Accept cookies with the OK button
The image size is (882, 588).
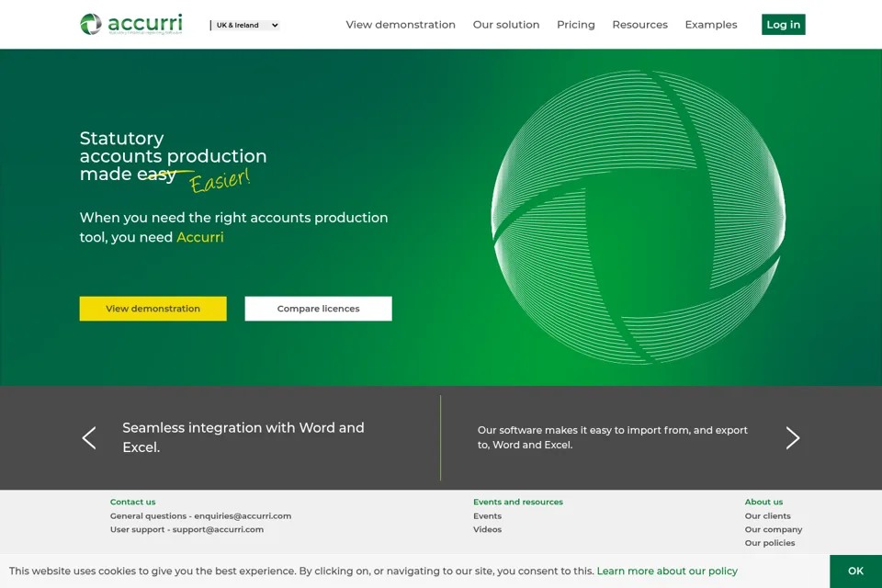pos(855,571)
